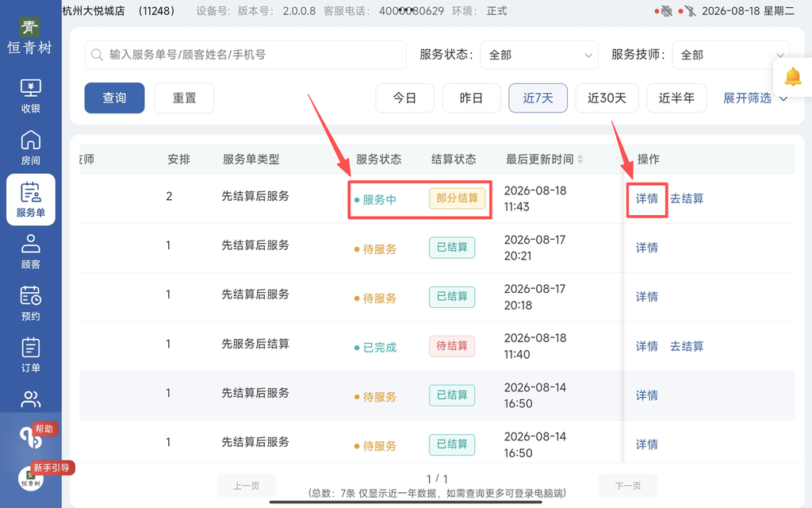Focus the 输入服务单号/顾客姓名/手机号 search field

pyautogui.click(x=246, y=55)
